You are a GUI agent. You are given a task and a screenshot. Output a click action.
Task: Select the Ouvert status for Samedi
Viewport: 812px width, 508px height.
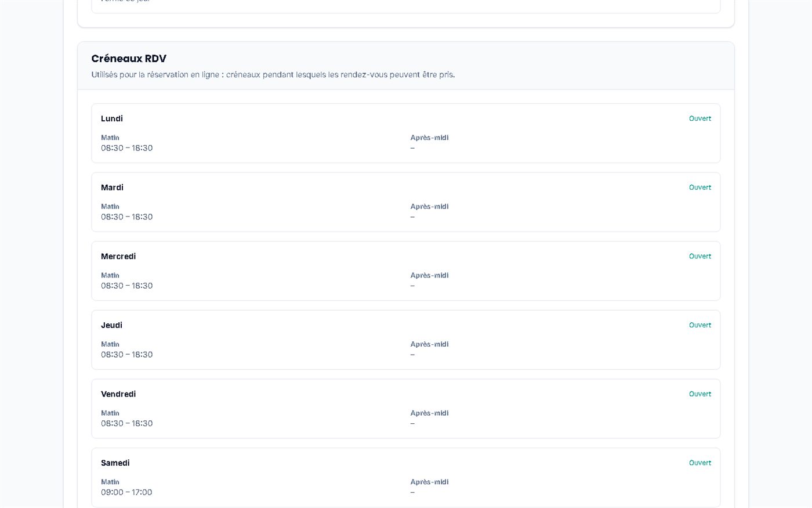coord(700,463)
